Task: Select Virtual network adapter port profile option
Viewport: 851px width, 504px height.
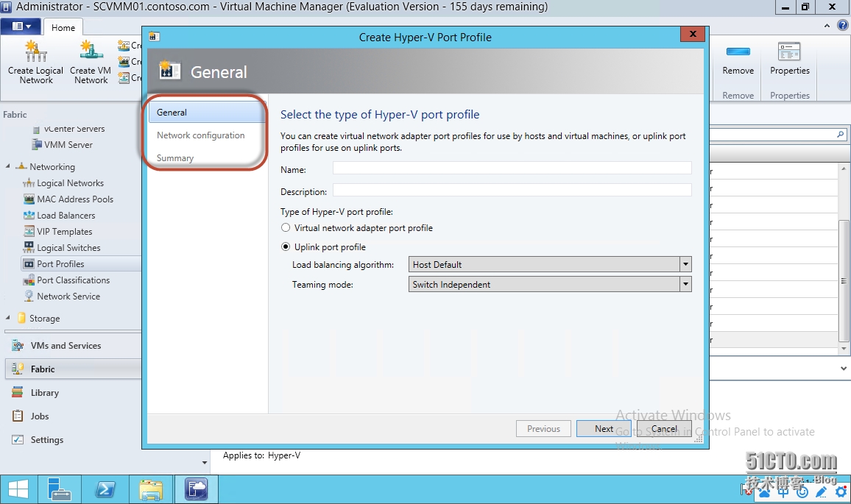Action: click(x=286, y=228)
